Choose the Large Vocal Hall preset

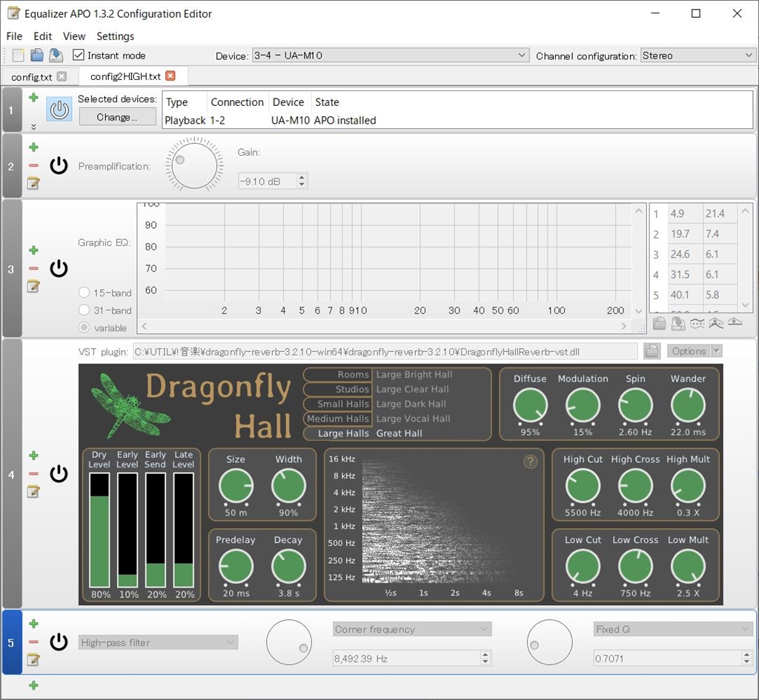click(413, 419)
